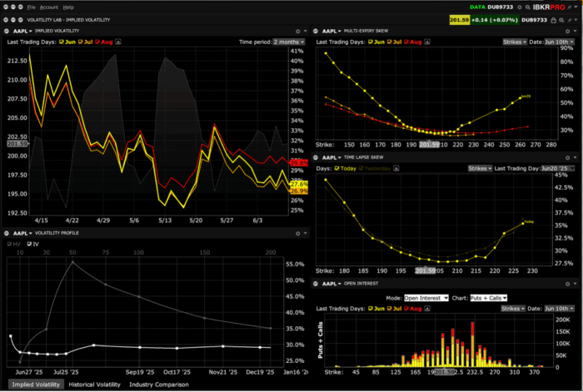Click 201.59 price marker on Implied Volatility axis

click(17, 144)
